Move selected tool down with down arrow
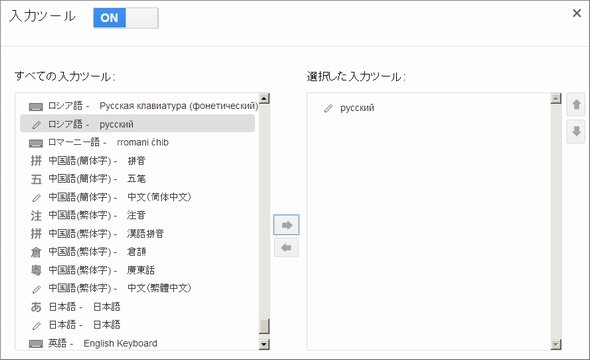590x360 pixels. (x=576, y=132)
